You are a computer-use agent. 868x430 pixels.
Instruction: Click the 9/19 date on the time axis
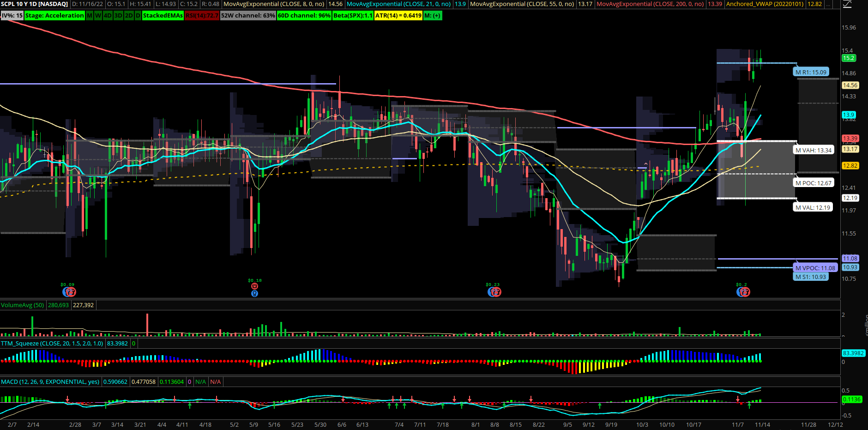tap(611, 424)
